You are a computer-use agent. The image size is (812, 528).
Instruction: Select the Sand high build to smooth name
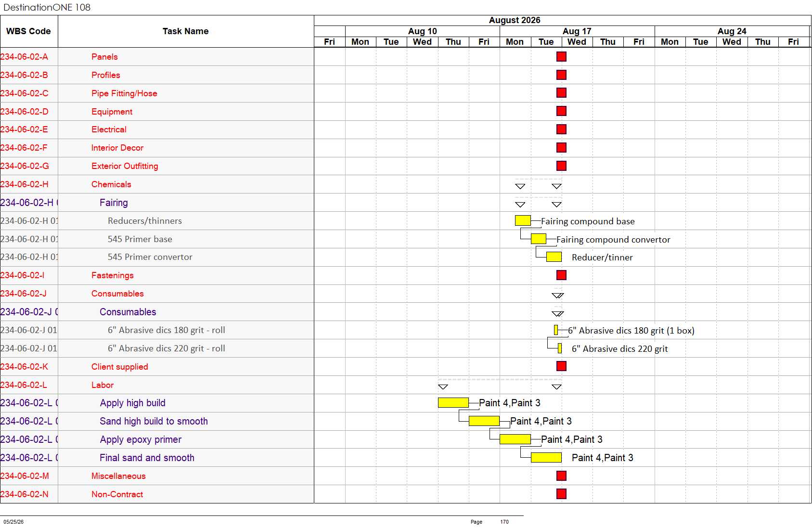tap(154, 421)
